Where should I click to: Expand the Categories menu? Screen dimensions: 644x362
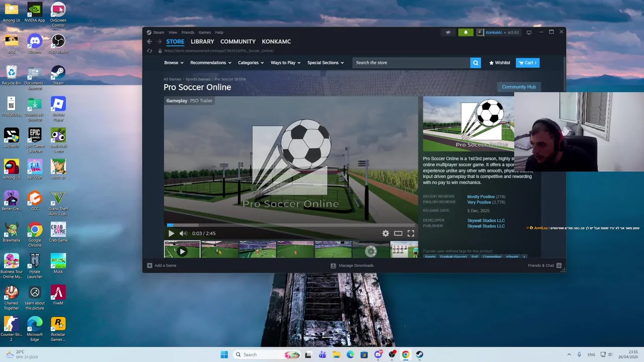(251, 63)
